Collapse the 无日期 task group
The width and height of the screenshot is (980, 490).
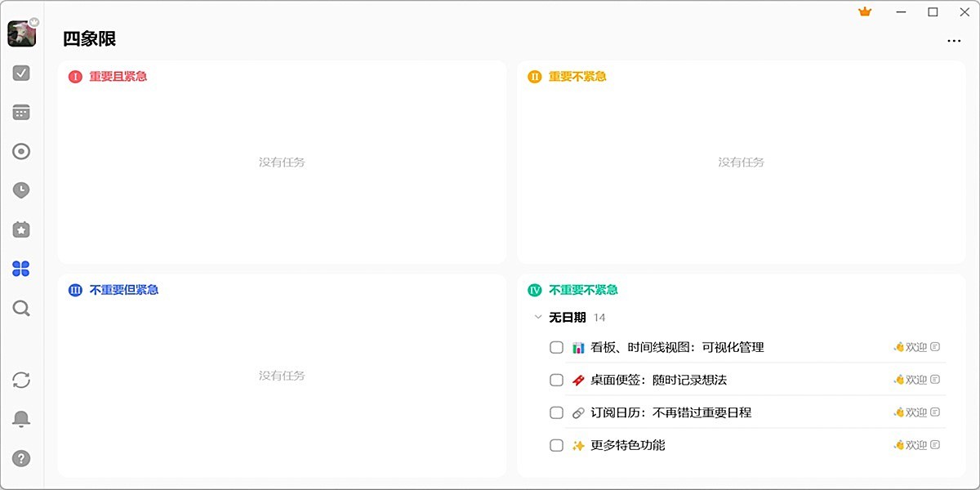coord(537,317)
